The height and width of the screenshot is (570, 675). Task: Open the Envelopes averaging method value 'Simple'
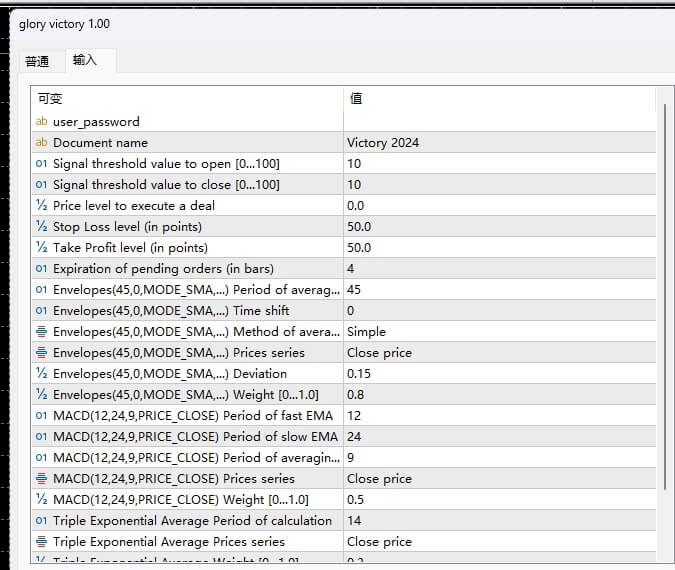498,331
